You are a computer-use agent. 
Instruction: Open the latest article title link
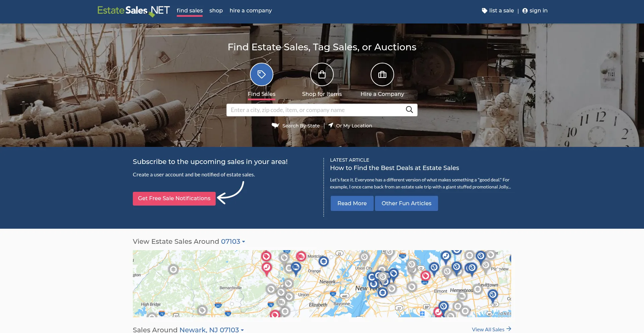point(394,168)
